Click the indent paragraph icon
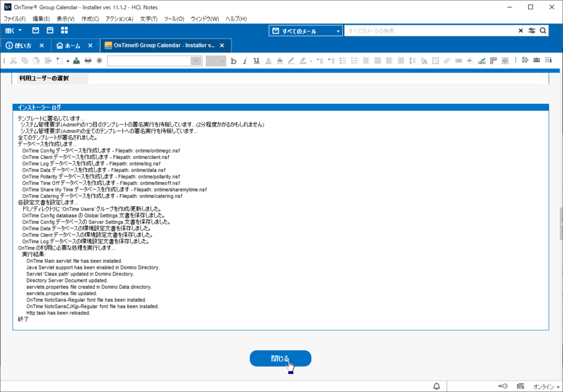 [319, 60]
